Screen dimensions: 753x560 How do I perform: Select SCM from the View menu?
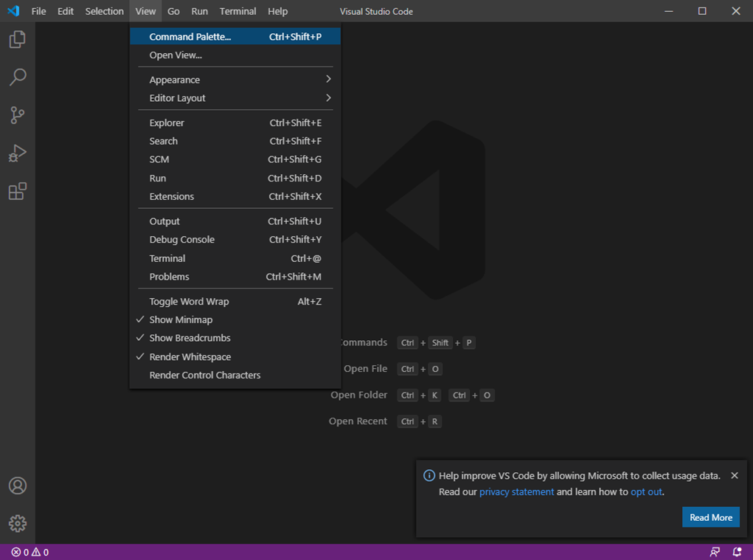[235, 159]
